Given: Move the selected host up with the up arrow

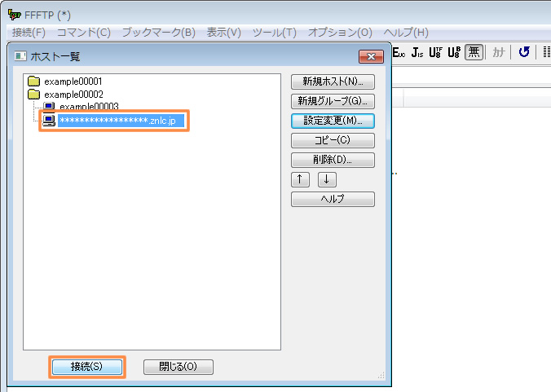Looking at the screenshot, I should [x=300, y=179].
